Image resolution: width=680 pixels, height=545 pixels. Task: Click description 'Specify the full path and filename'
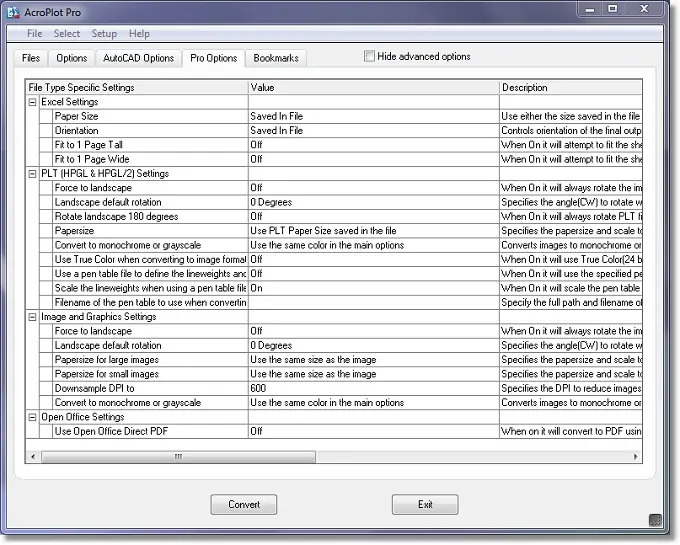[571, 302]
